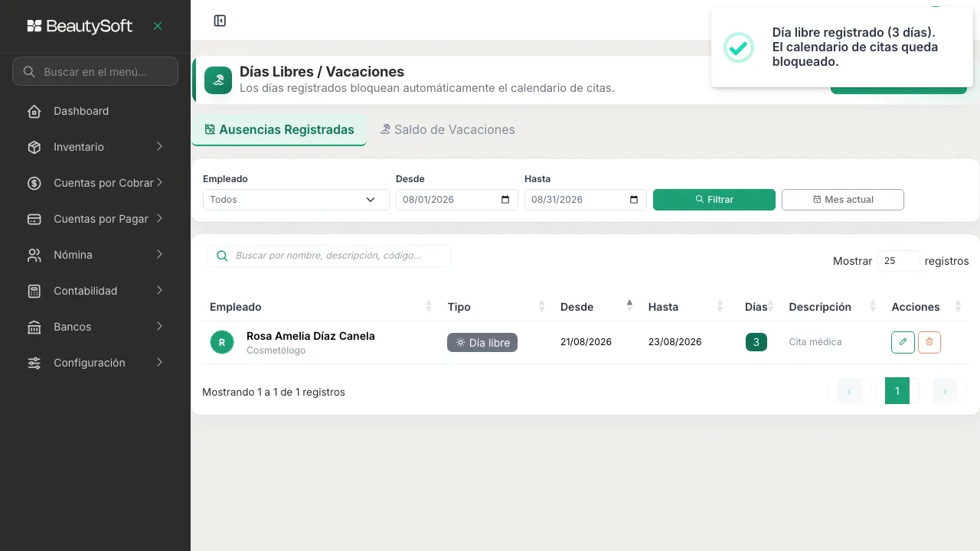Click the Nómina people icon
The width and height of the screenshot is (980, 551).
34,255
